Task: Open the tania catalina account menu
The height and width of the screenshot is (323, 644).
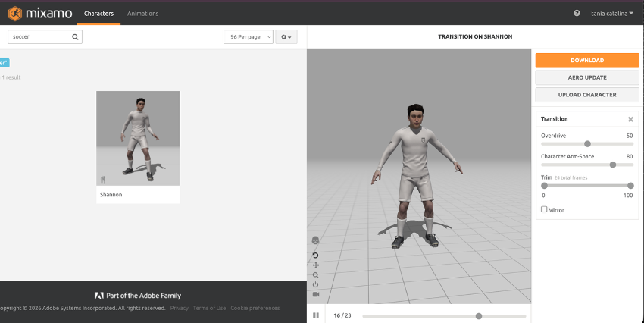Action: tap(612, 14)
